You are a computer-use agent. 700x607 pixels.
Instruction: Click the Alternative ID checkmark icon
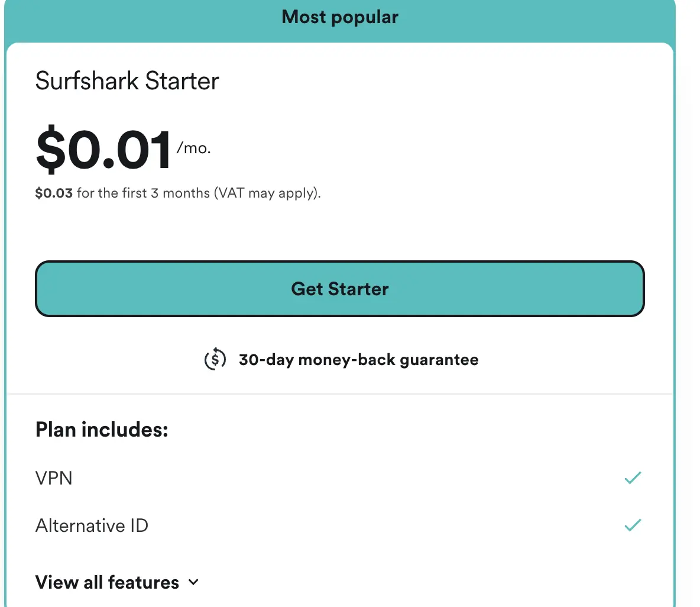pos(633,525)
